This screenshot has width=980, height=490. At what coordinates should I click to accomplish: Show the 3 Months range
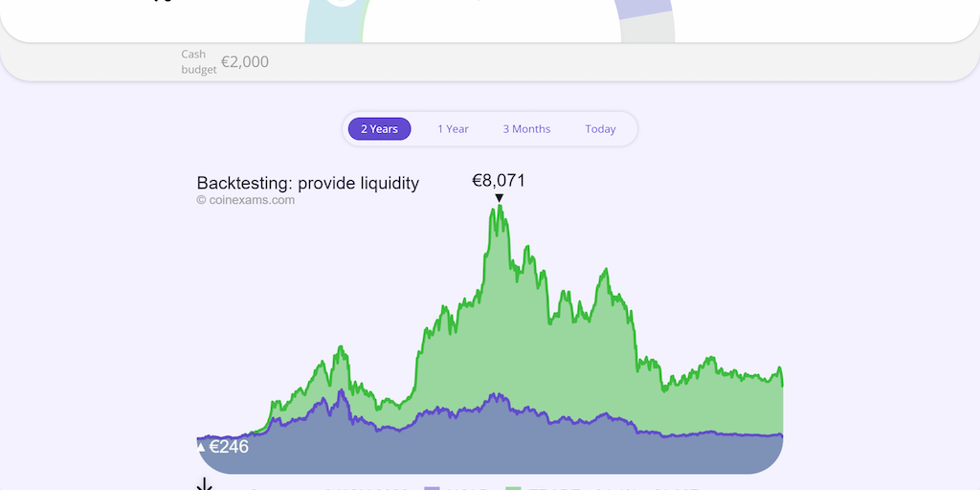(x=526, y=129)
